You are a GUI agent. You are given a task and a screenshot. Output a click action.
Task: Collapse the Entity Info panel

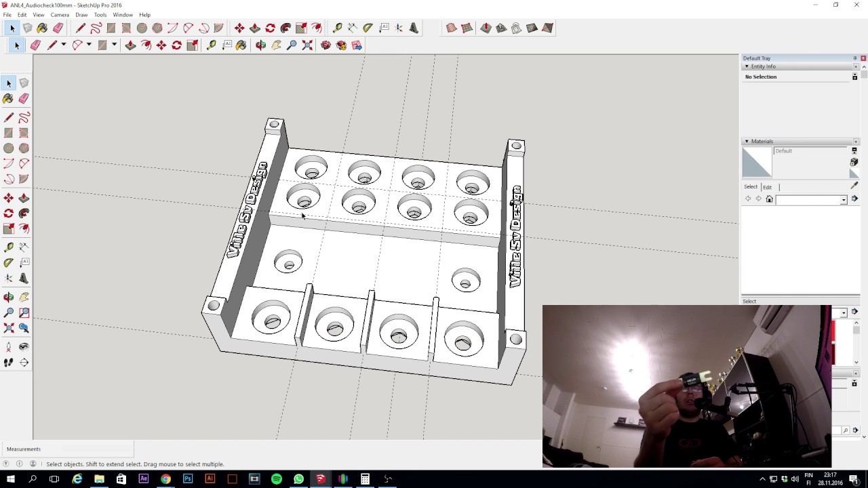click(x=747, y=66)
